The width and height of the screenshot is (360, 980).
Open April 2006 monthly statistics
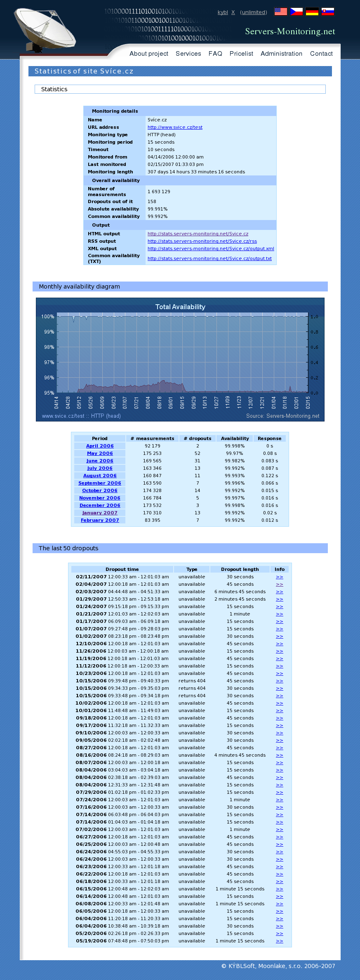click(x=100, y=446)
